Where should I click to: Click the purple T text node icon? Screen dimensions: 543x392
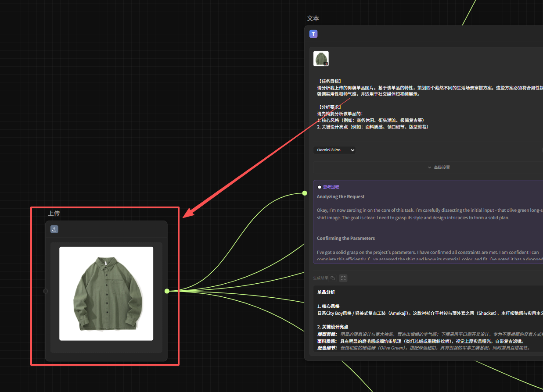313,34
